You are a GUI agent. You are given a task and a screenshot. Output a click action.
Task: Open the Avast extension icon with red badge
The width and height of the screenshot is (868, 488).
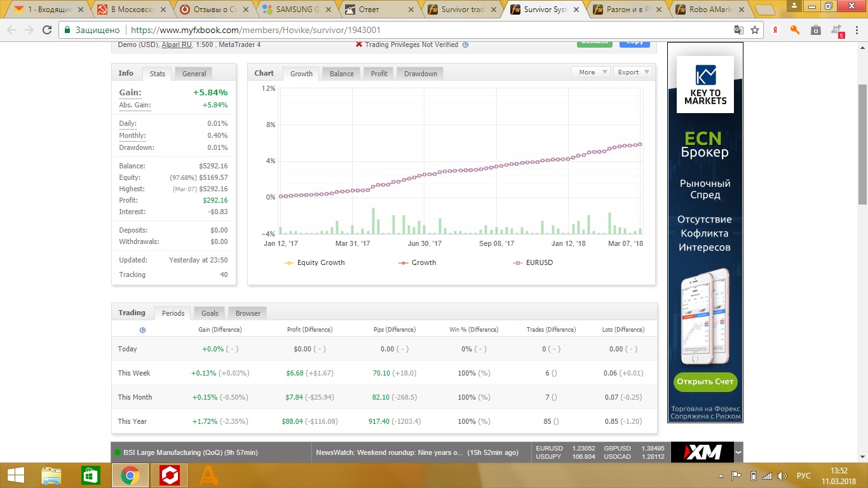(x=837, y=30)
